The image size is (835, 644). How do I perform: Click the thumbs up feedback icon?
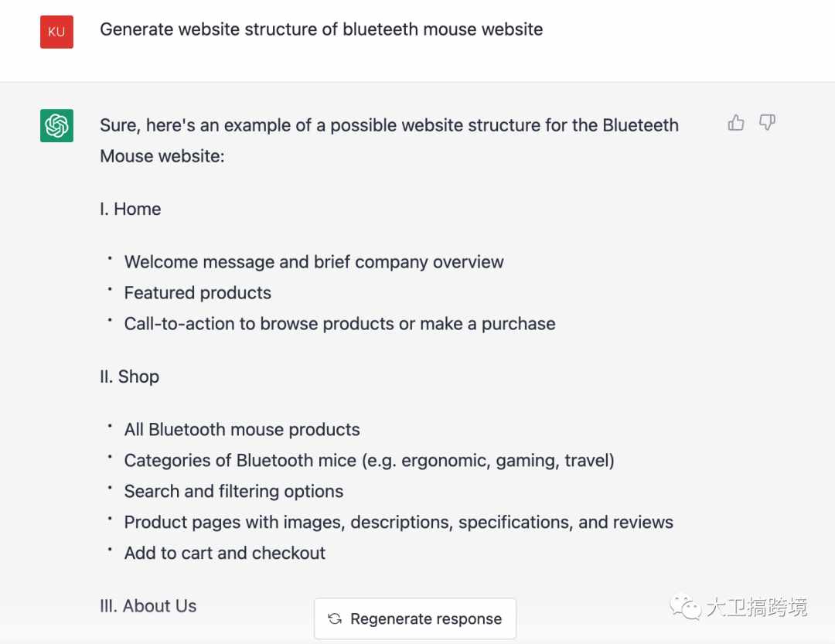pos(736,123)
